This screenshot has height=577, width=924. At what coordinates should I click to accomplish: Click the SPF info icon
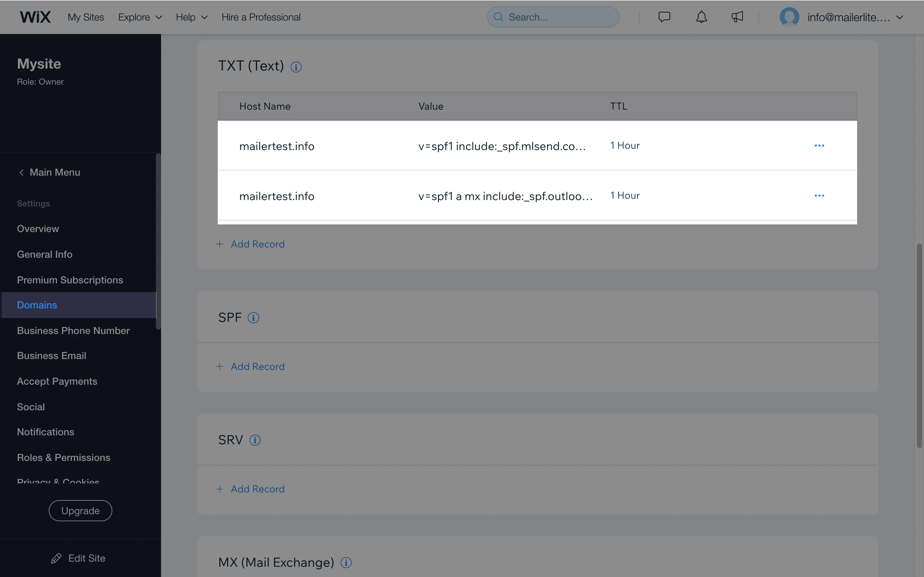point(253,317)
